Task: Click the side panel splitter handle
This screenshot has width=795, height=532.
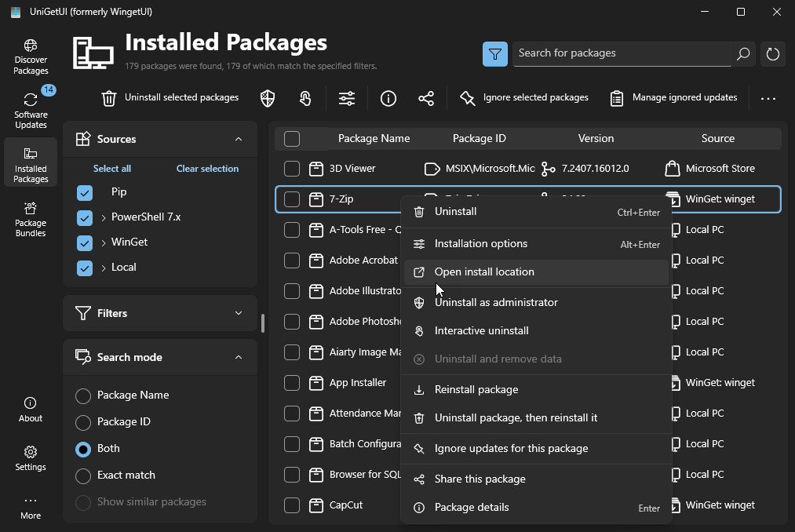Action: [263, 323]
